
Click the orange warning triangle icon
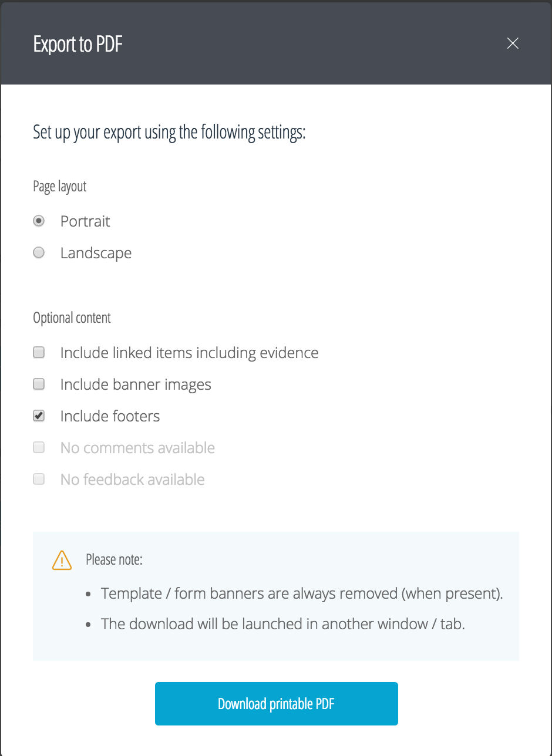coord(62,561)
